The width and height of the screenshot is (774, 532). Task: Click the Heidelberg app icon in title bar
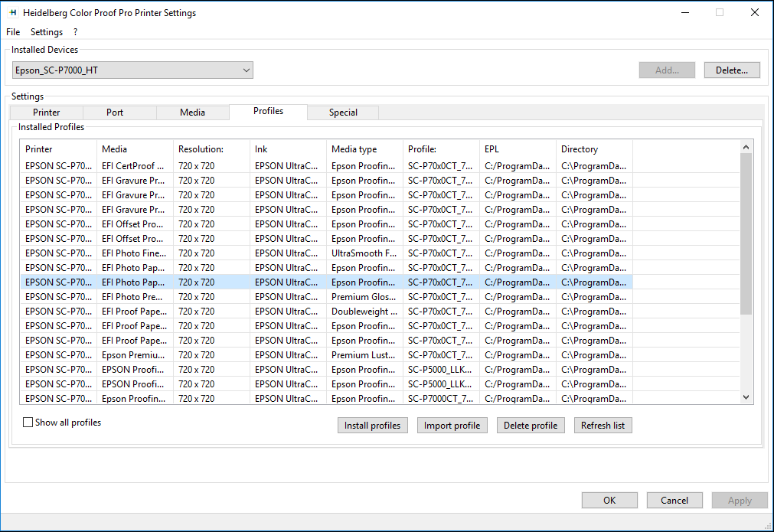coord(13,13)
